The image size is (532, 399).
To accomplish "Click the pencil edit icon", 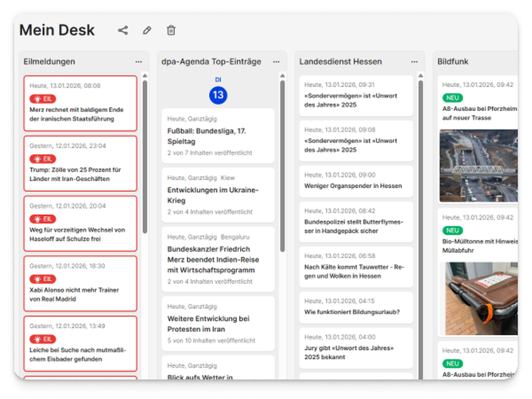I will point(147,30).
